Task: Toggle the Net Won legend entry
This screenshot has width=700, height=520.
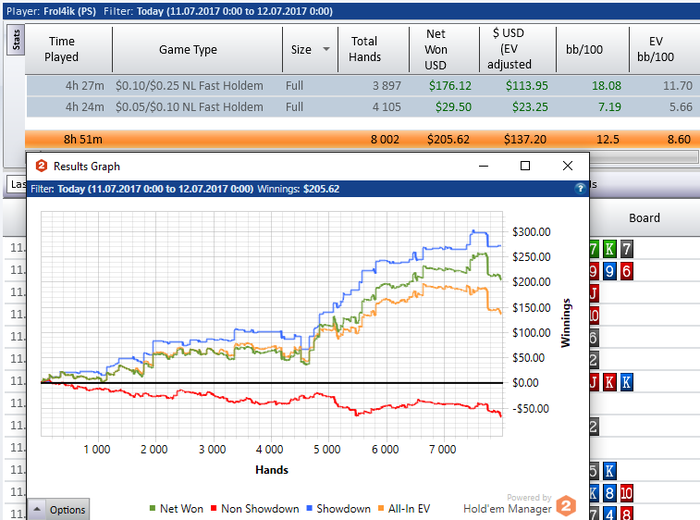Action: coord(176,508)
